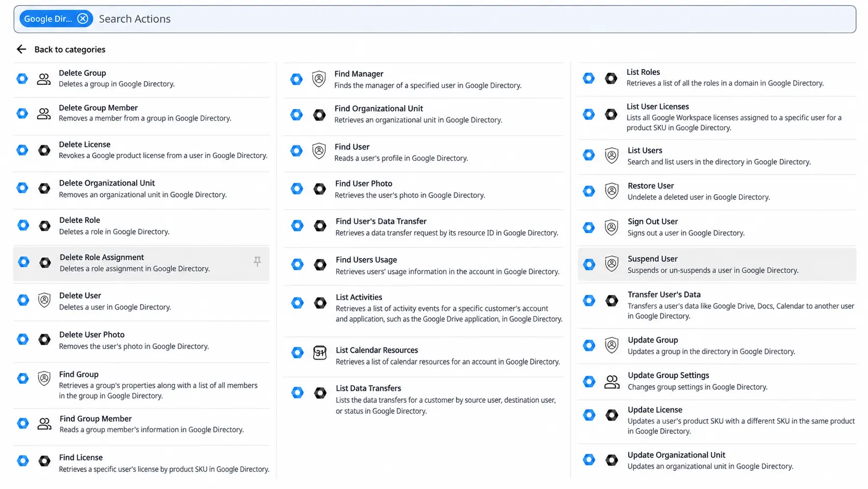Select the List User Licenses action
Screen dimensions: 868x489
click(x=717, y=117)
